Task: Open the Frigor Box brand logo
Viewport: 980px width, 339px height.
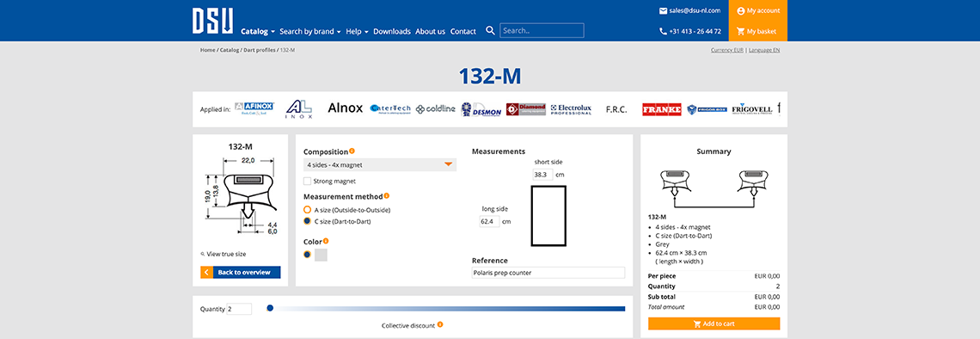Action: tap(707, 109)
